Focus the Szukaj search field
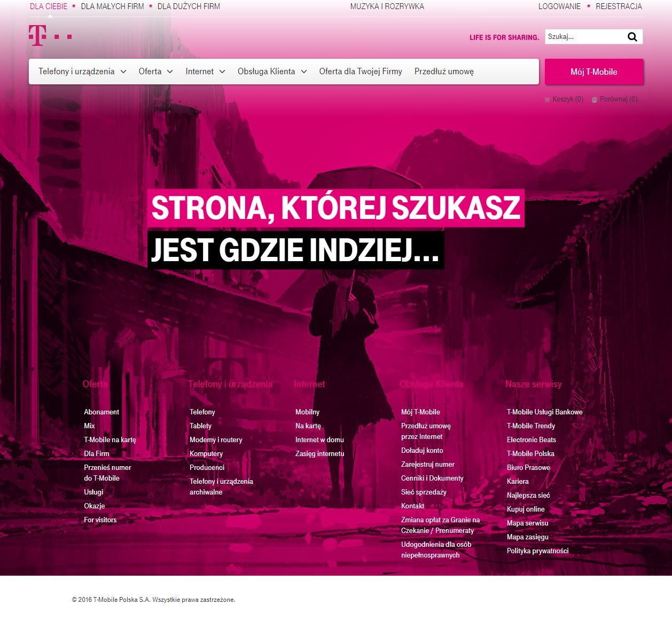Viewport: 672px width, 620px height. 584,37
